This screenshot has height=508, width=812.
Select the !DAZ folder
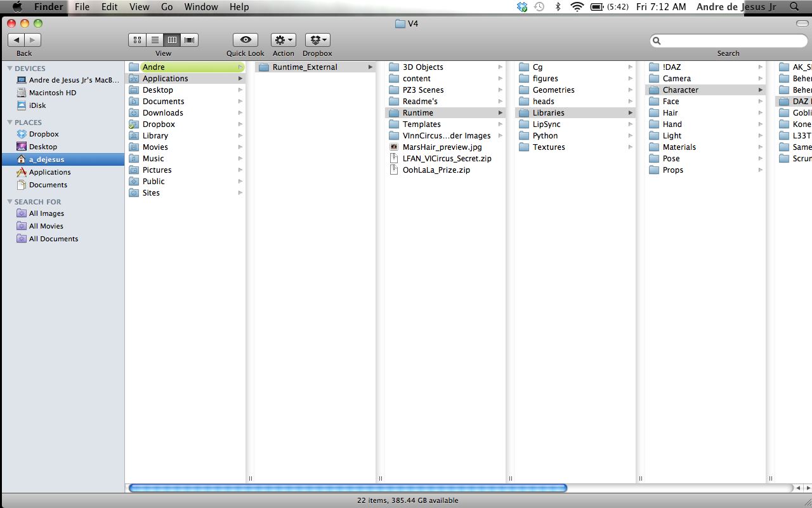coord(705,67)
